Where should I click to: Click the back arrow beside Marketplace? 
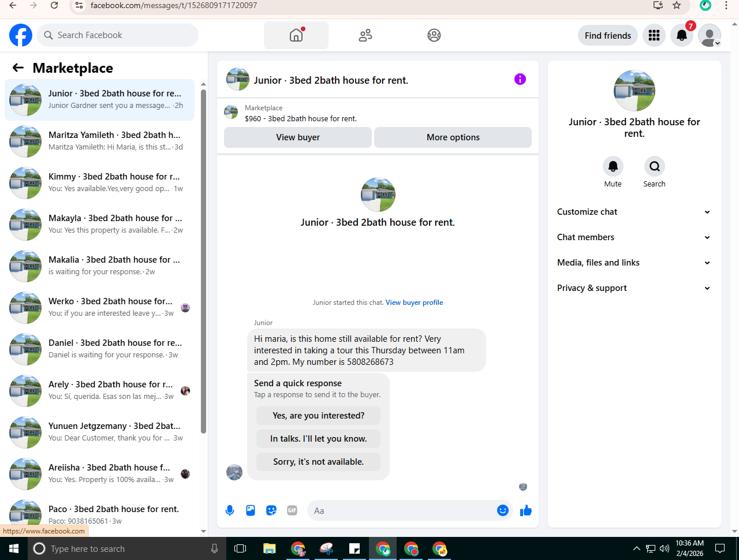tap(18, 68)
